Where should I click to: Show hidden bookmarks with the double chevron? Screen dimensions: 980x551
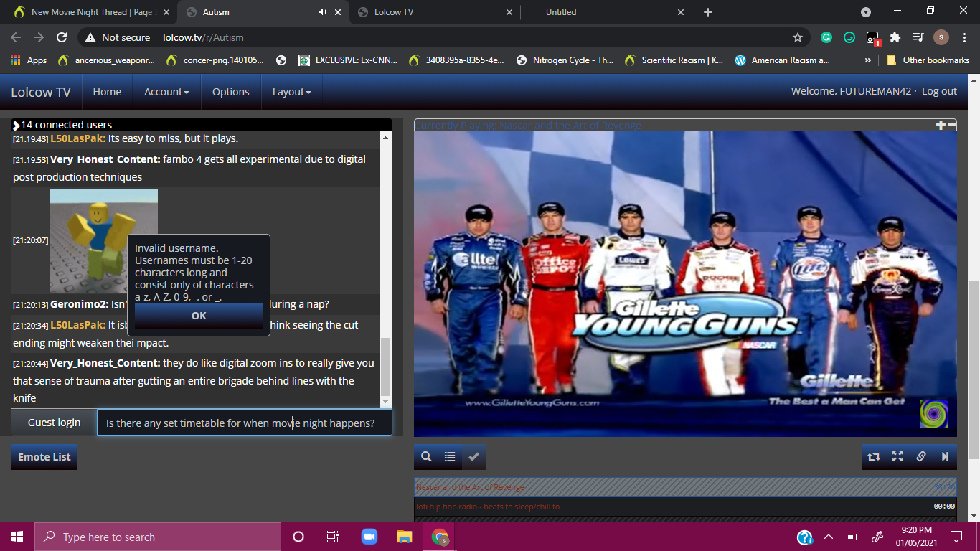pos(868,60)
